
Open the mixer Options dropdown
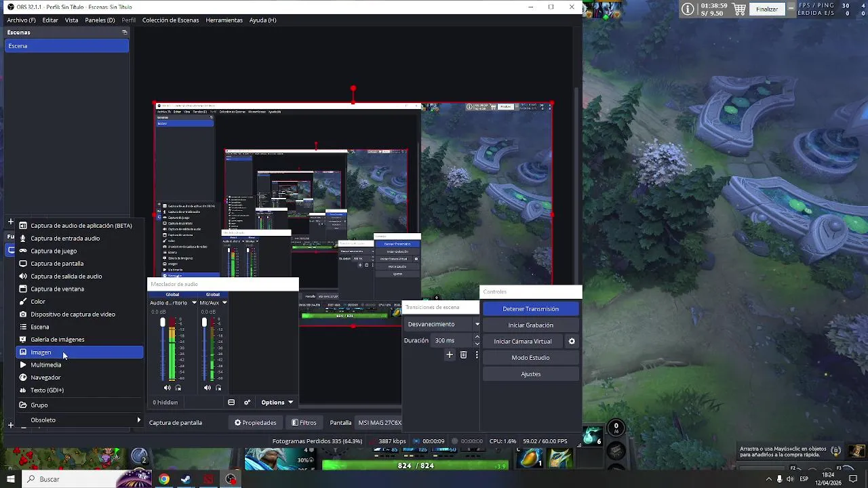[x=277, y=403]
